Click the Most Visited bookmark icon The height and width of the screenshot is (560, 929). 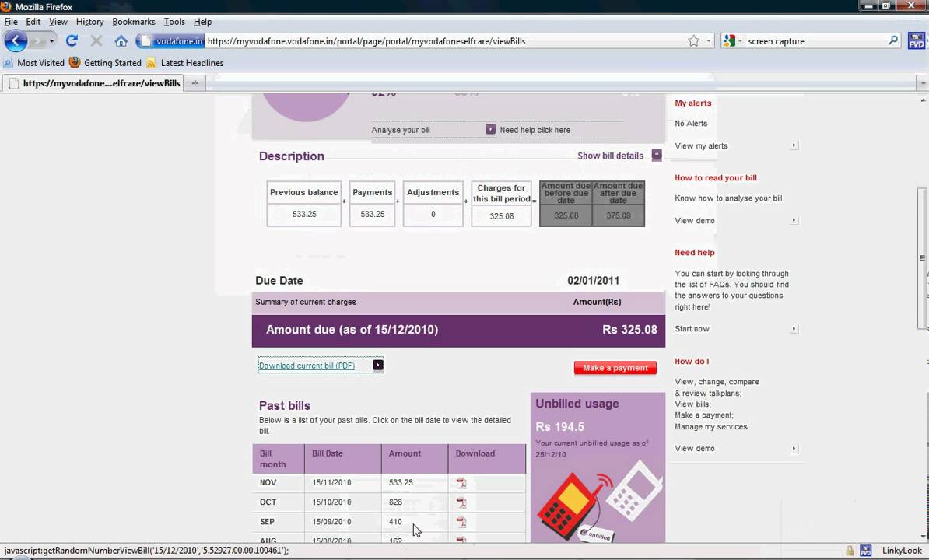click(x=8, y=63)
